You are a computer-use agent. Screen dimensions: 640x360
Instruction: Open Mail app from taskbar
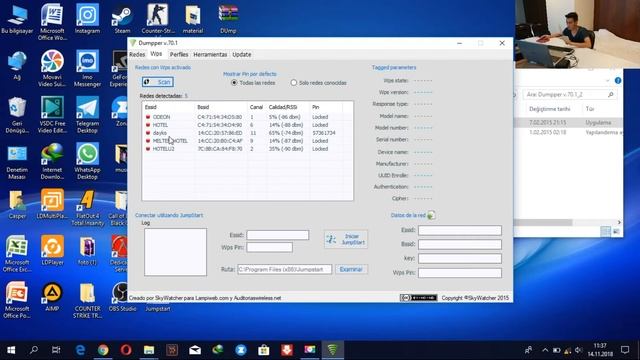point(195,350)
